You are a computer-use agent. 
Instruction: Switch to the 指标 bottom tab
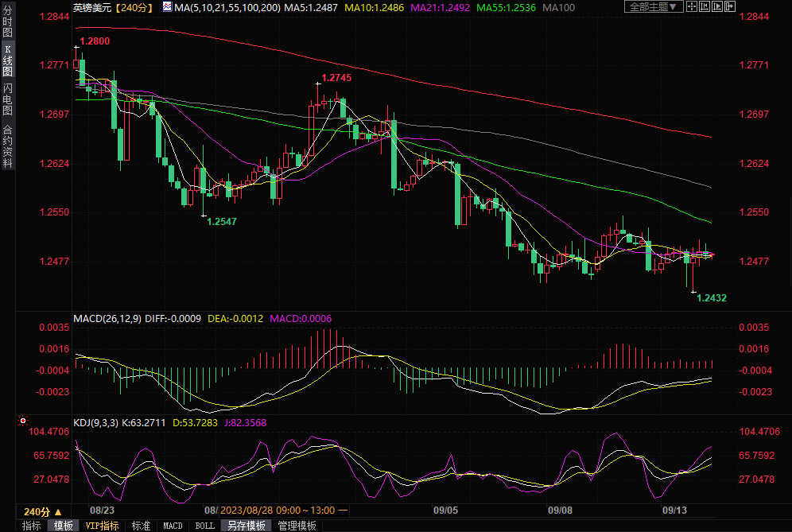(x=31, y=526)
